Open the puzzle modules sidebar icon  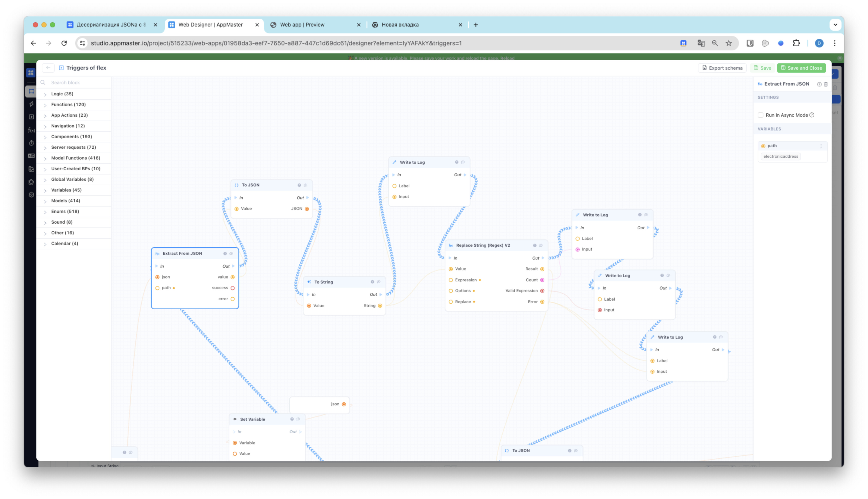[31, 182]
